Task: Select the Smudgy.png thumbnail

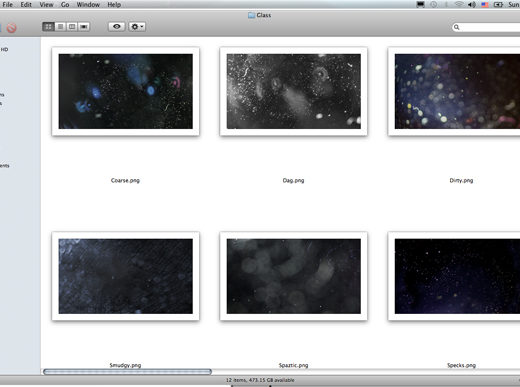Action: point(126,276)
